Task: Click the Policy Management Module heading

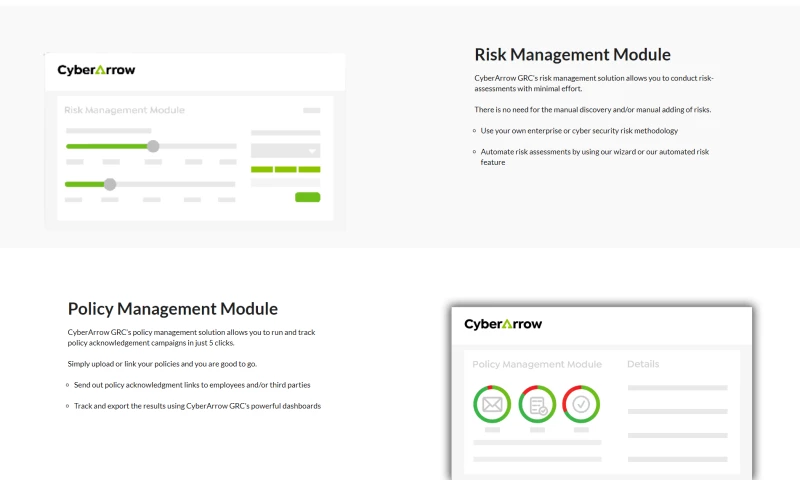Action: 172,309
